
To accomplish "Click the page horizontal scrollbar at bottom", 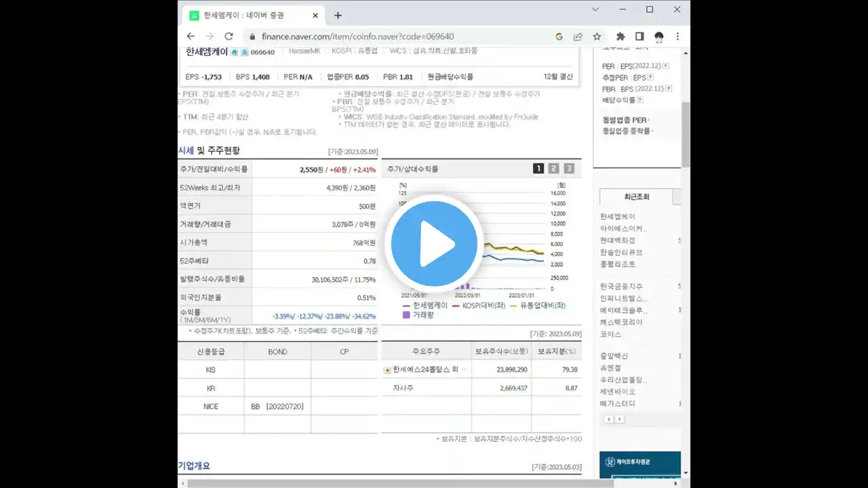I will tap(400, 483).
